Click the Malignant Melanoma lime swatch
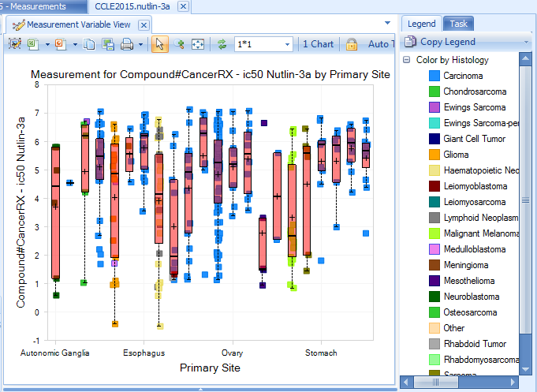The height and width of the screenshot is (392, 537). tap(434, 233)
